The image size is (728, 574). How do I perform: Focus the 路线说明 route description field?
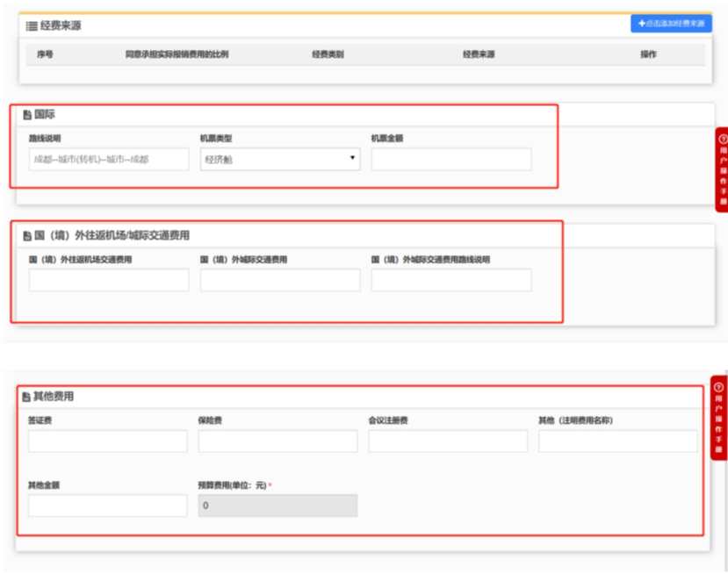(x=109, y=159)
